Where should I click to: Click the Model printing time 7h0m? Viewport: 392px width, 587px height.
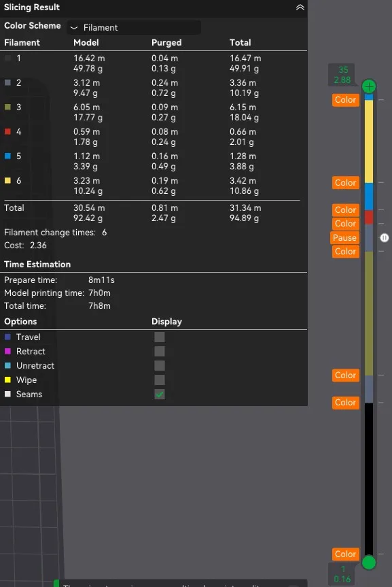click(99, 292)
